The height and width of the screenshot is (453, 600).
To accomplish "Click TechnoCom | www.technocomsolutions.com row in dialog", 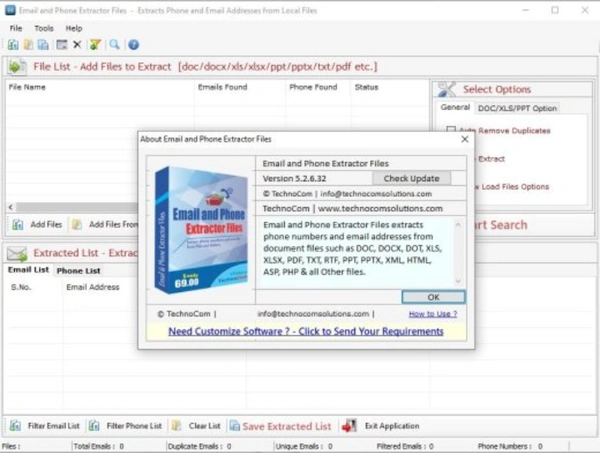I will (x=352, y=209).
